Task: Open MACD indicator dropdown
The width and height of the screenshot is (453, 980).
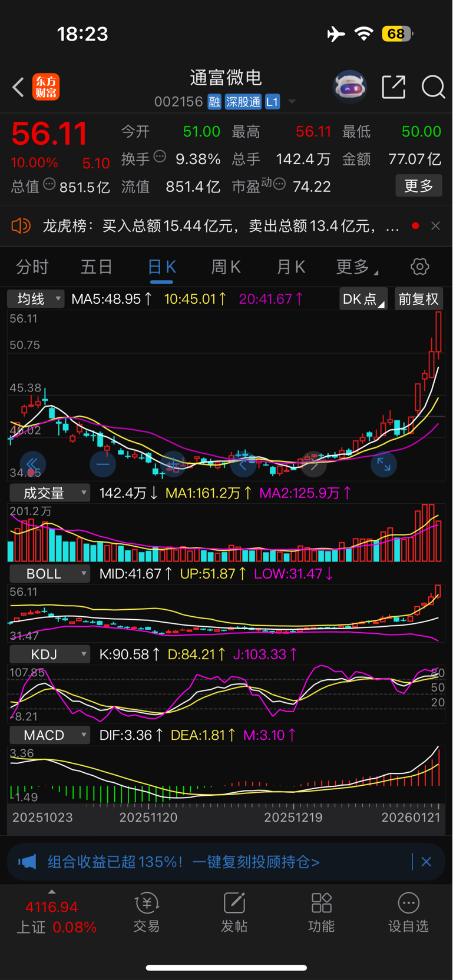Action: (x=49, y=735)
